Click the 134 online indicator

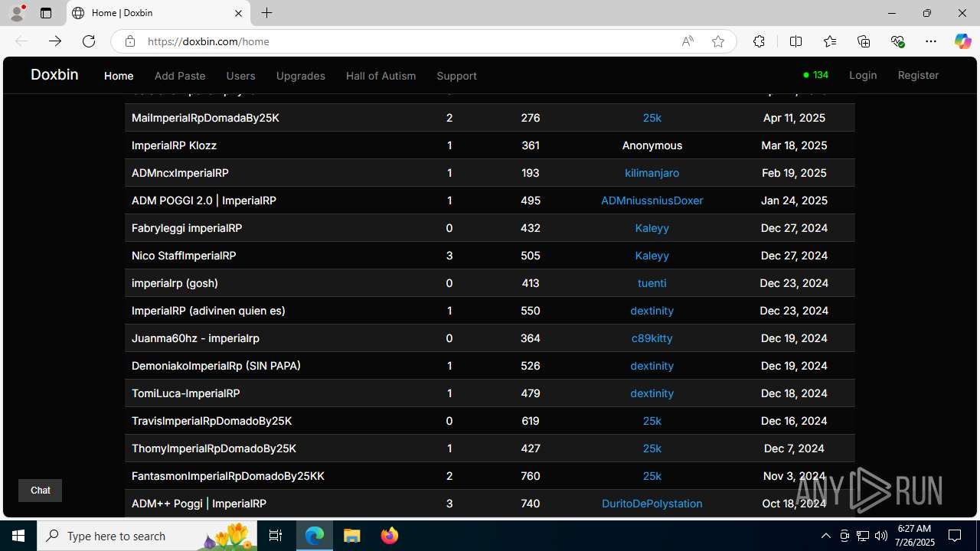pos(816,75)
